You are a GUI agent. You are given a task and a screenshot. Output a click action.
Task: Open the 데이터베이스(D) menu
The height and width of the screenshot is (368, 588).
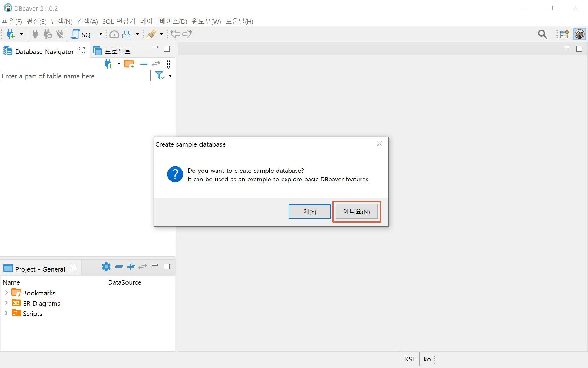click(x=164, y=21)
